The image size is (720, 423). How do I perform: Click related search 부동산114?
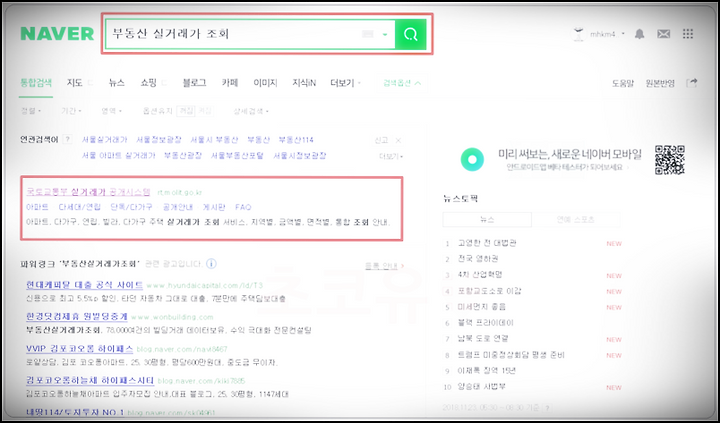tap(296, 140)
